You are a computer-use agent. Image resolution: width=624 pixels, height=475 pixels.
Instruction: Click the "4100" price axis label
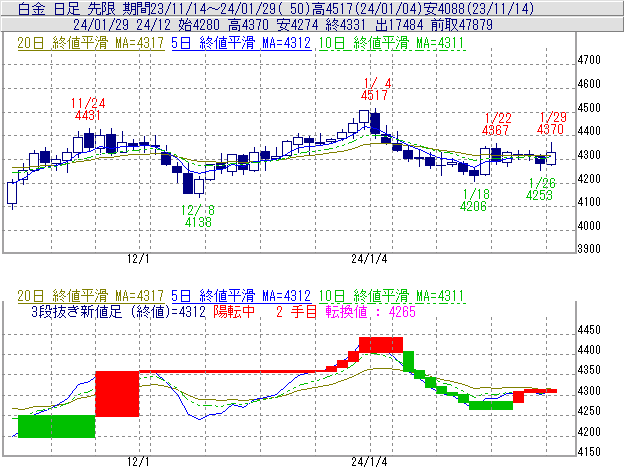(589, 202)
